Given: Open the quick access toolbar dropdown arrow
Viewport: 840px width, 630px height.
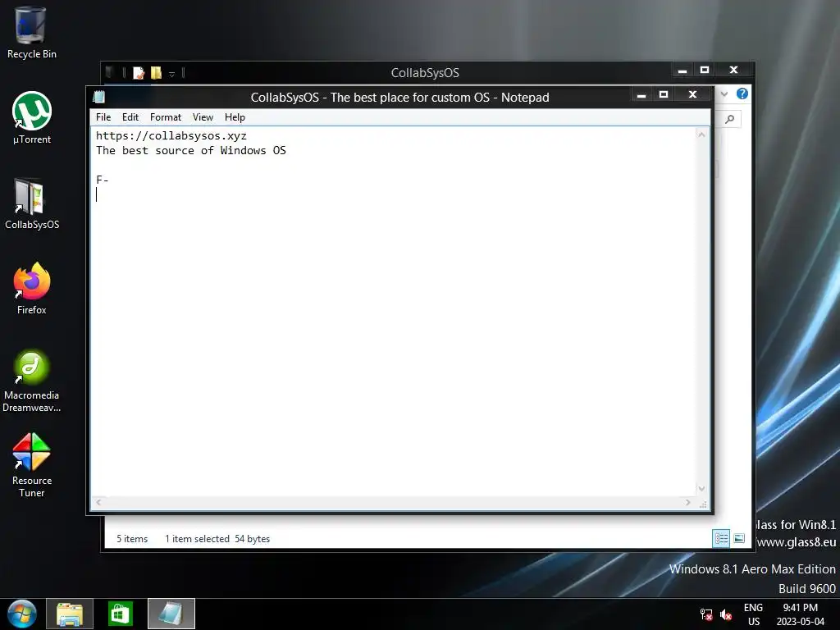Looking at the screenshot, I should tap(172, 74).
